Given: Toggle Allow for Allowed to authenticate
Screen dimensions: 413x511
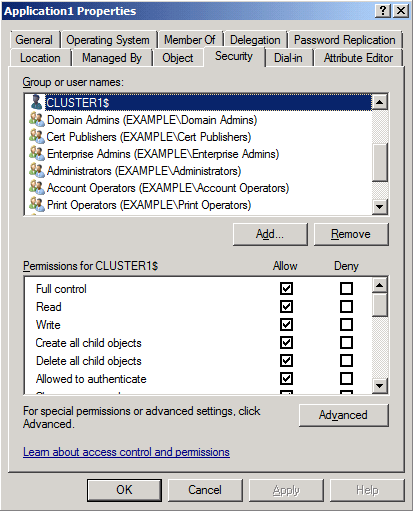Looking at the screenshot, I should [286, 378].
